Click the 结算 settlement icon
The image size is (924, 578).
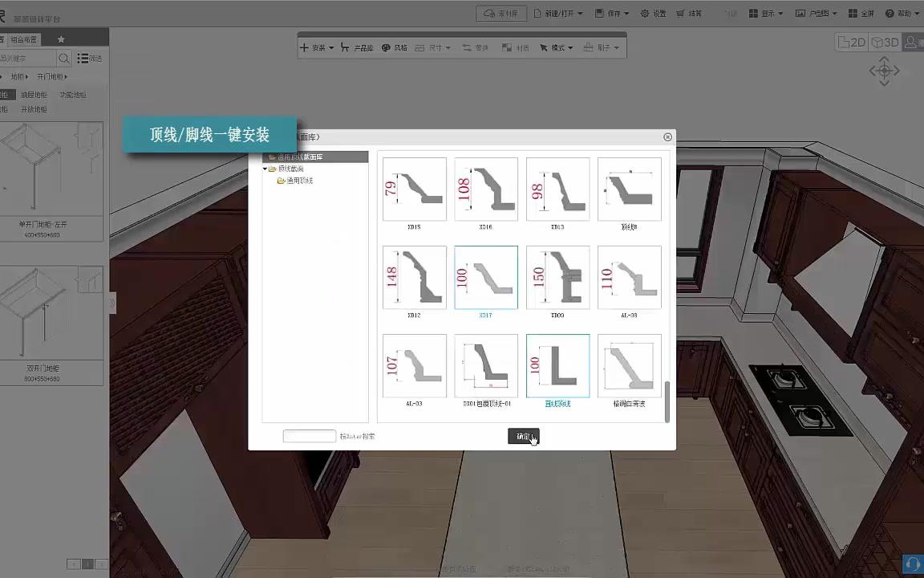[691, 14]
